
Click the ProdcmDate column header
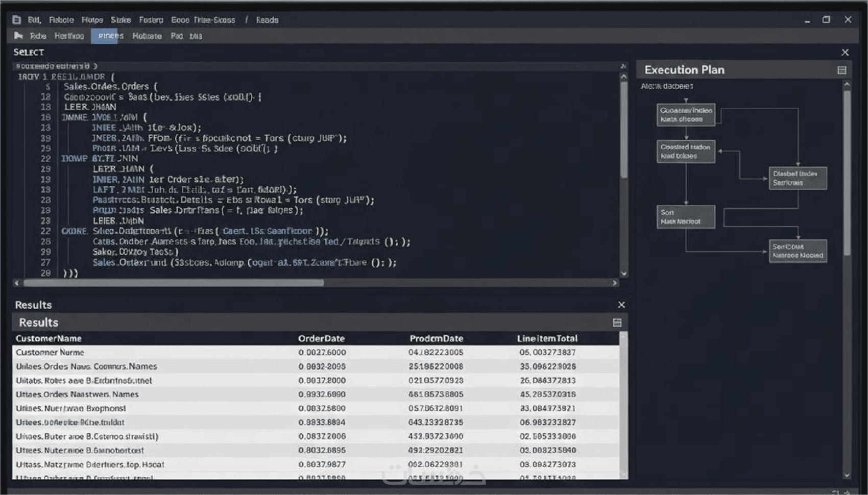click(437, 338)
